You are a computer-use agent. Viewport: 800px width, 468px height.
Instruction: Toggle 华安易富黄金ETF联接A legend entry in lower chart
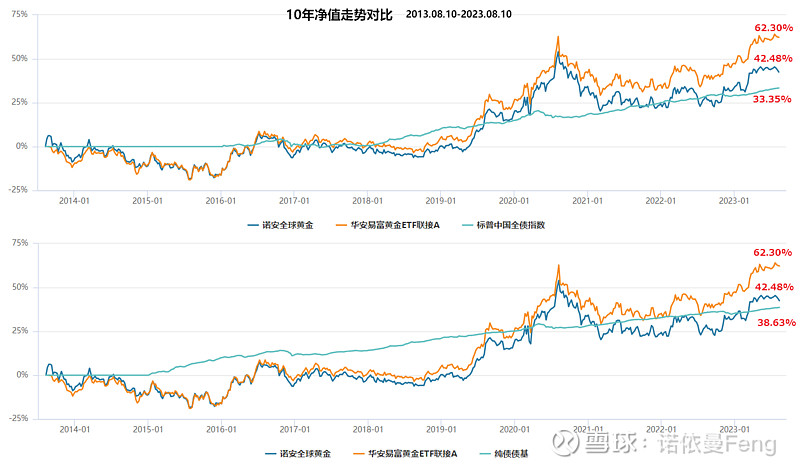(405, 453)
